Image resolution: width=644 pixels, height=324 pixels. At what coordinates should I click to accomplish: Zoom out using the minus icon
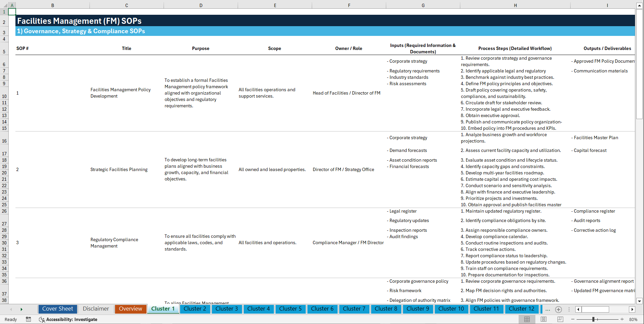click(x=573, y=319)
